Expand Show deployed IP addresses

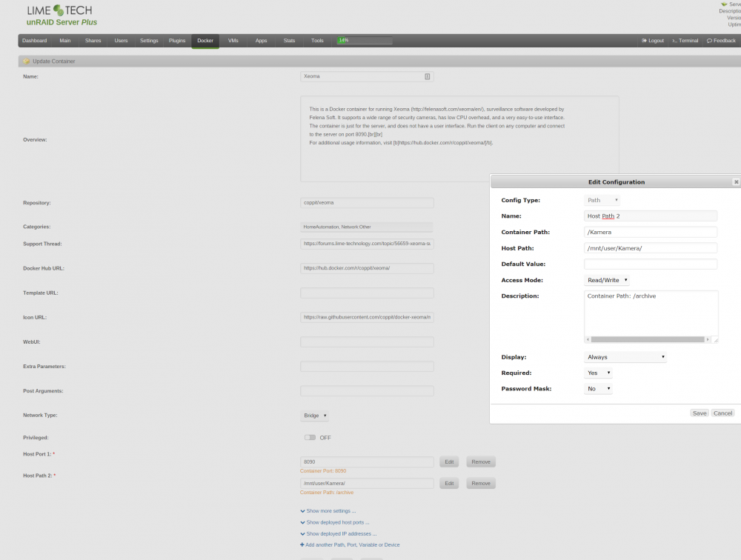[x=339, y=533]
